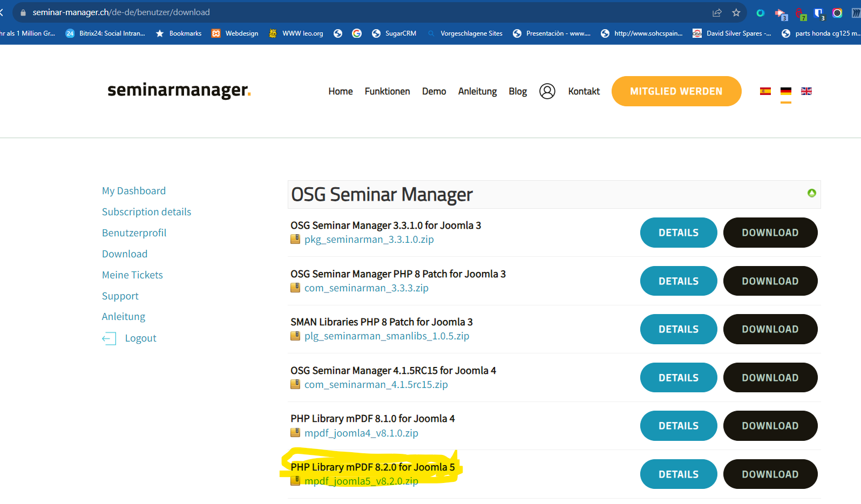Click the user account icon in navigation
Image resolution: width=861 pixels, height=504 pixels.
coord(547,91)
